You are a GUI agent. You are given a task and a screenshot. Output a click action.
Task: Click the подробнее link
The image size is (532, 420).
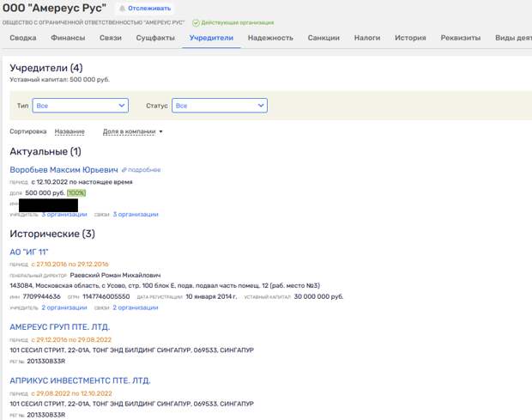pyautogui.click(x=144, y=170)
